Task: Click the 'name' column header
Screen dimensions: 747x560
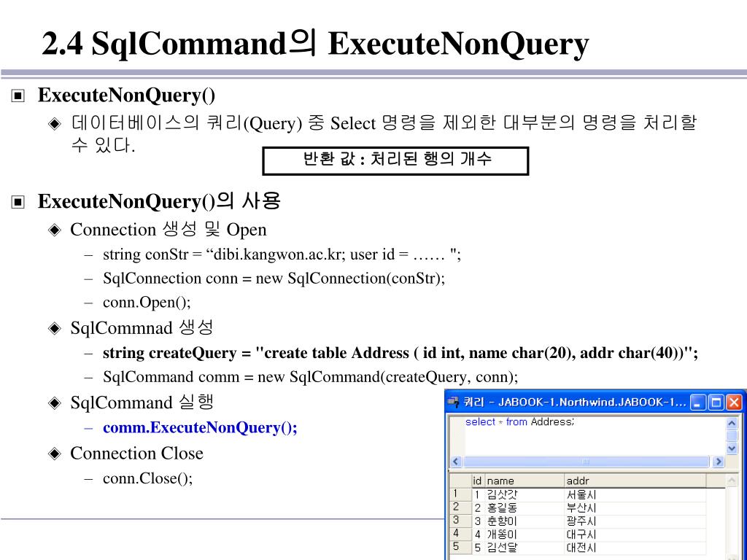Action: coord(524,481)
